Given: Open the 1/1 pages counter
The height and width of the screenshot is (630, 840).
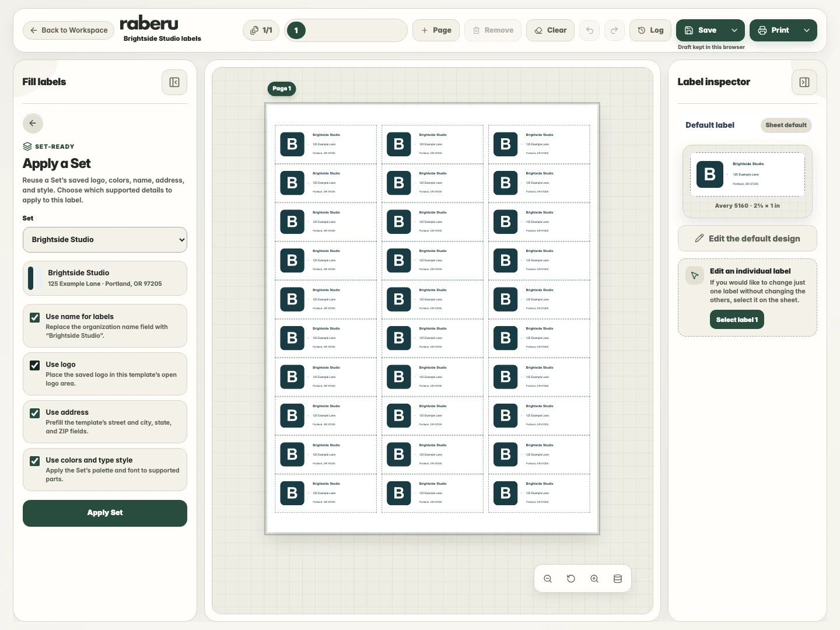Looking at the screenshot, I should point(261,30).
